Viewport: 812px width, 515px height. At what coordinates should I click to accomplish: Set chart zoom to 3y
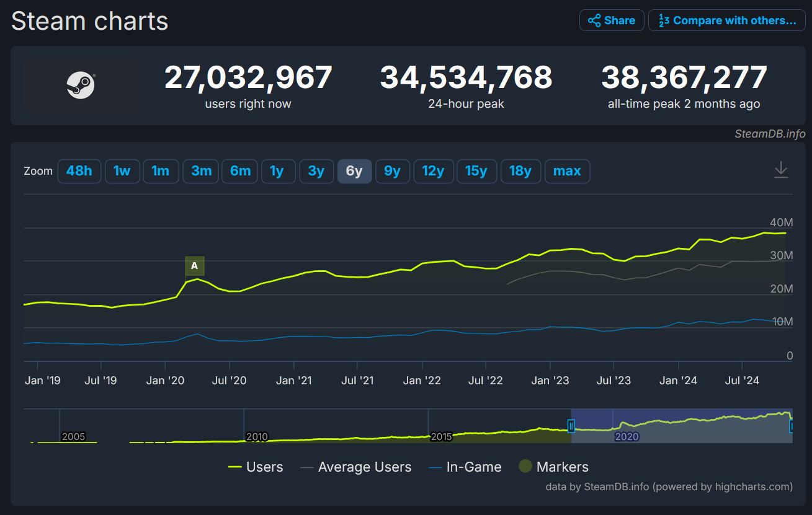pyautogui.click(x=316, y=172)
